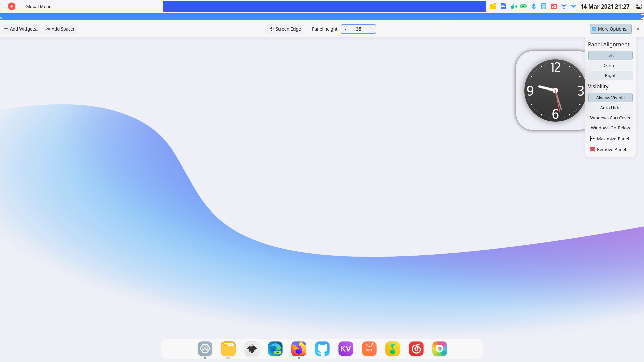Click the panel height value field
This screenshot has width=644, height=362.
click(x=359, y=29)
